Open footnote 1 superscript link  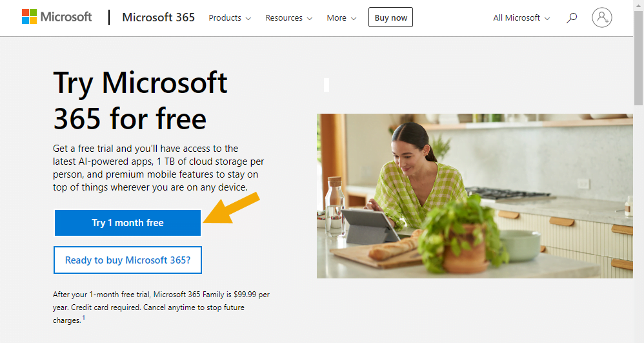pyautogui.click(x=84, y=318)
